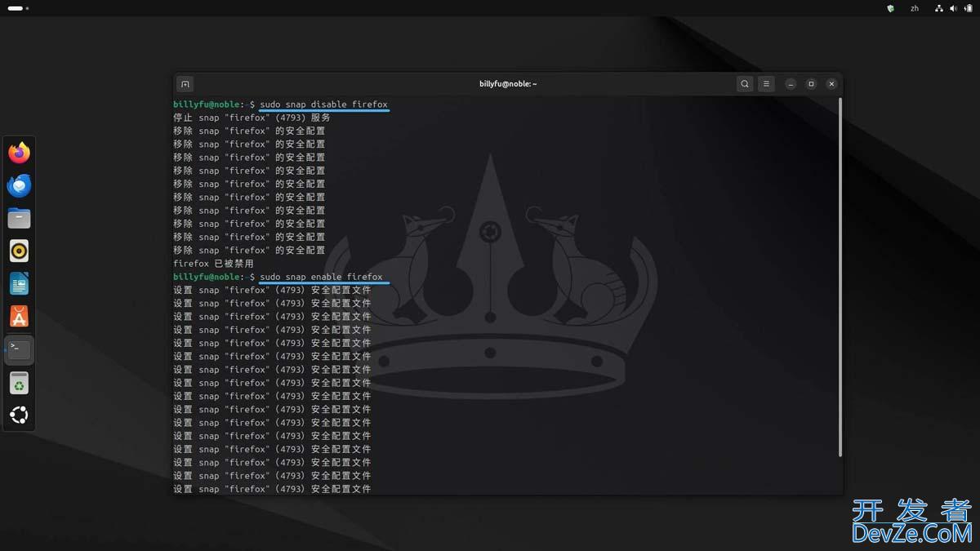Open the battery system menu icon

pyautogui.click(x=968, y=8)
